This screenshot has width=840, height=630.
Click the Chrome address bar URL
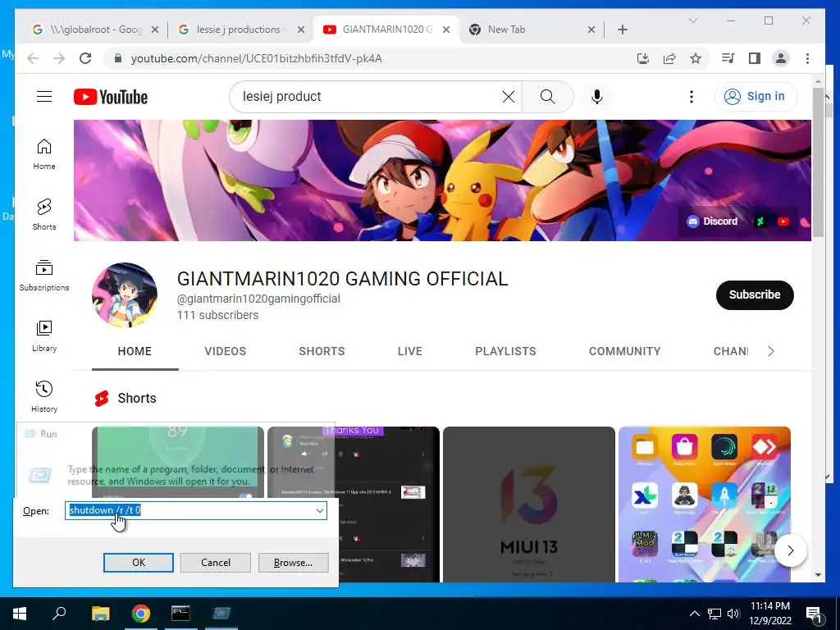point(257,58)
